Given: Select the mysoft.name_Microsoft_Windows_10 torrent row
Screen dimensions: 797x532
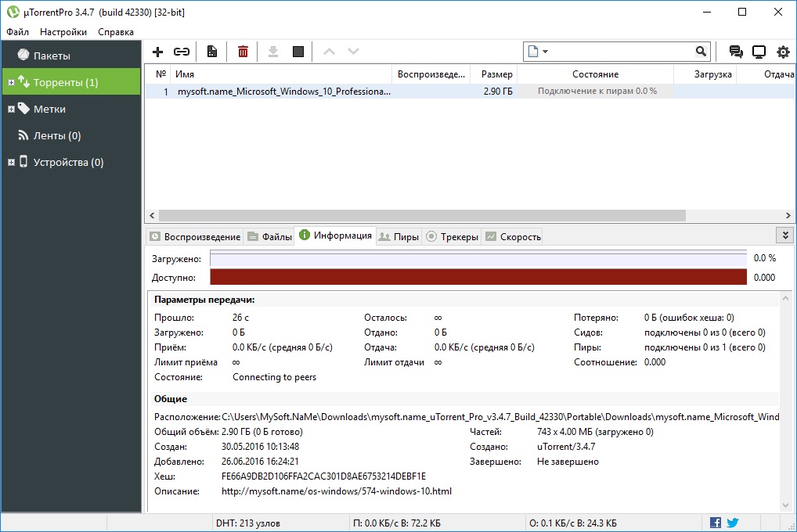Looking at the screenshot, I should [471, 92].
